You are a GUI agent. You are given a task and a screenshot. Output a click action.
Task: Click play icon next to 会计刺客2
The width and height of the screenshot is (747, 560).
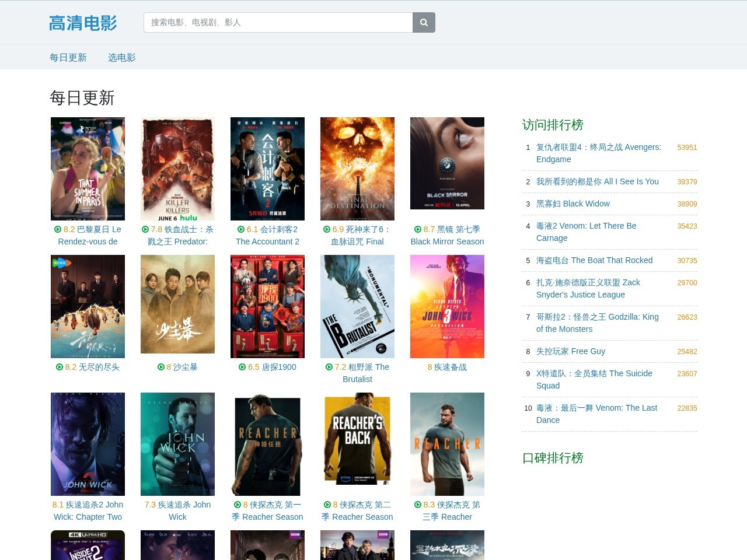pyautogui.click(x=241, y=230)
